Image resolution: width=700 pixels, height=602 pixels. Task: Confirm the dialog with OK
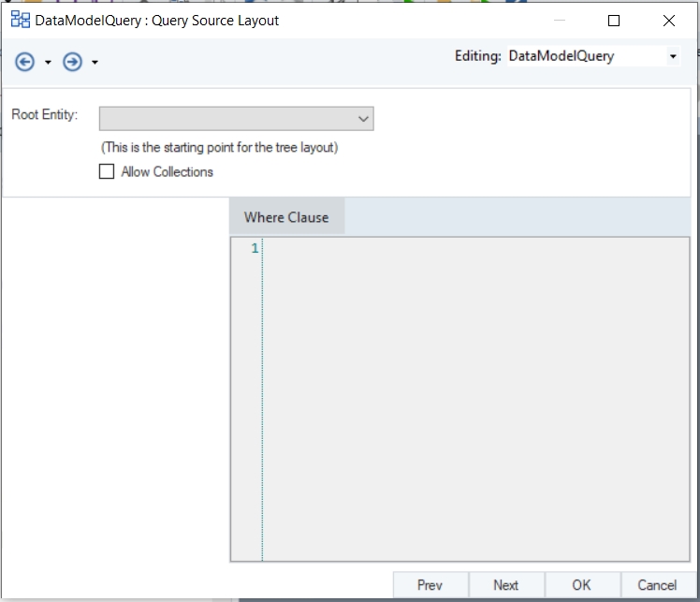click(581, 585)
